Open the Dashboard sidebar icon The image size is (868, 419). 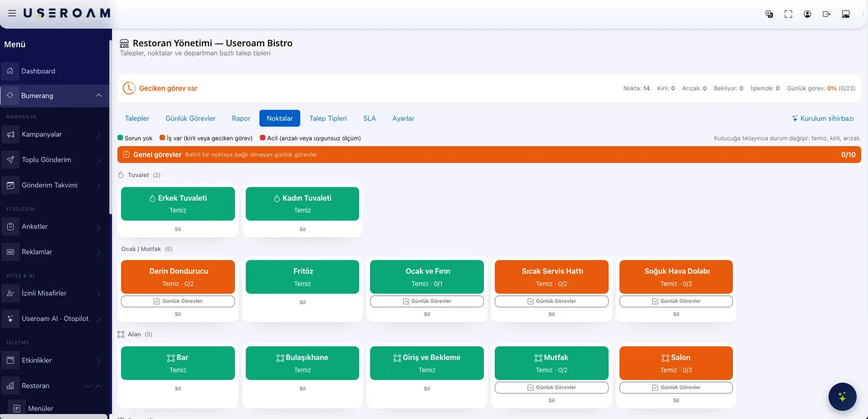coord(10,71)
